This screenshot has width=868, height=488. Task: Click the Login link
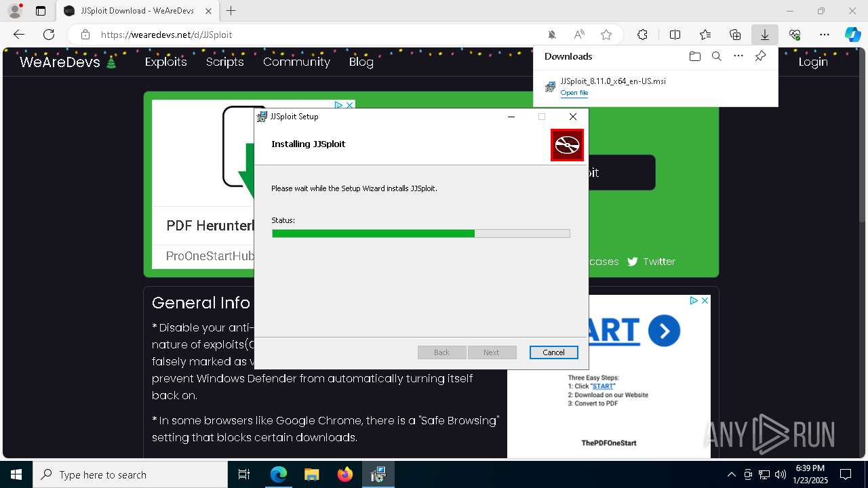[x=813, y=62]
